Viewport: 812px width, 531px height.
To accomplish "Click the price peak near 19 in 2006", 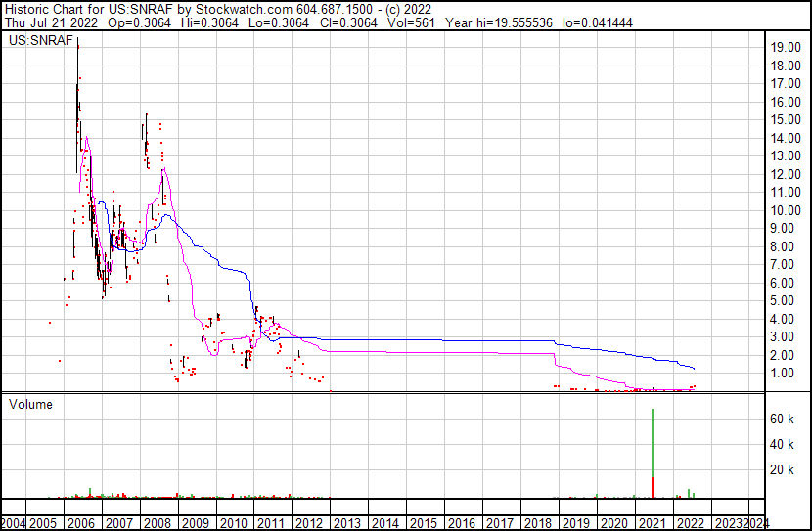I will tap(77, 45).
